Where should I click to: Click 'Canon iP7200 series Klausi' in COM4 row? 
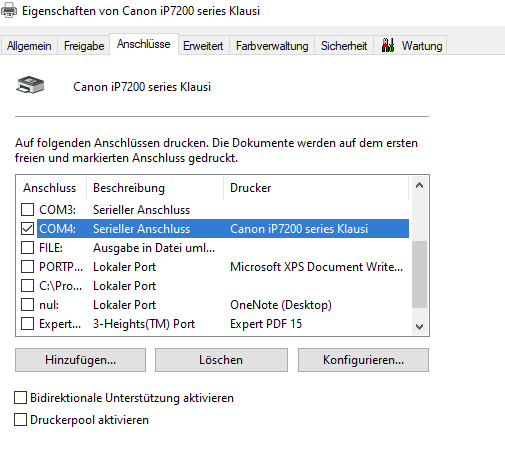pyautogui.click(x=299, y=229)
